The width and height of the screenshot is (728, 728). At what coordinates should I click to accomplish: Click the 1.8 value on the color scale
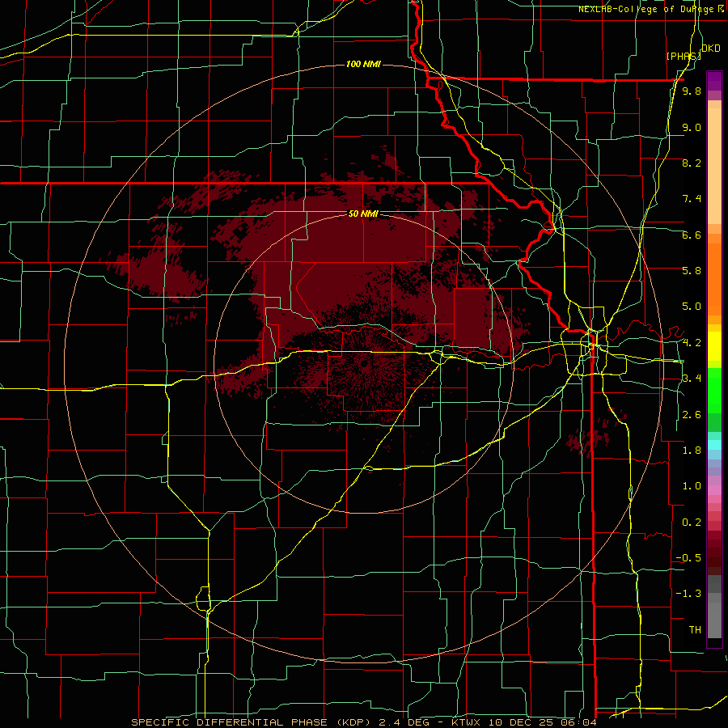(x=692, y=451)
